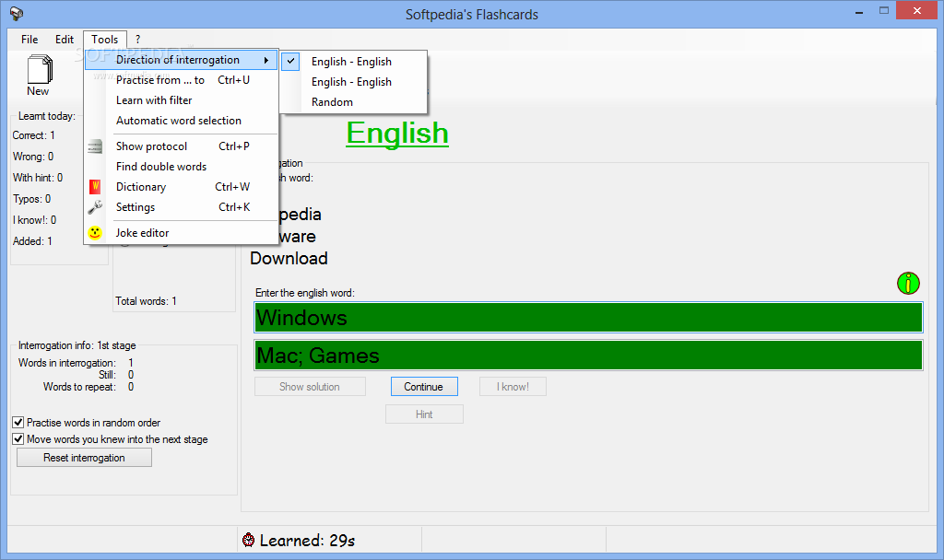
Task: Click the Continue button
Action: [x=424, y=387]
